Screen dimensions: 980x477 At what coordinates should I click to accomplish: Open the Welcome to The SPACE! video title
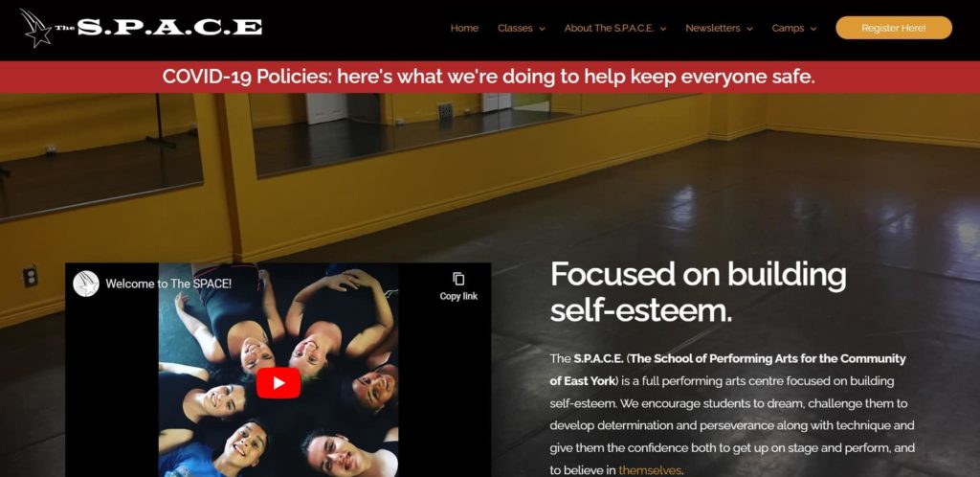coord(168,284)
